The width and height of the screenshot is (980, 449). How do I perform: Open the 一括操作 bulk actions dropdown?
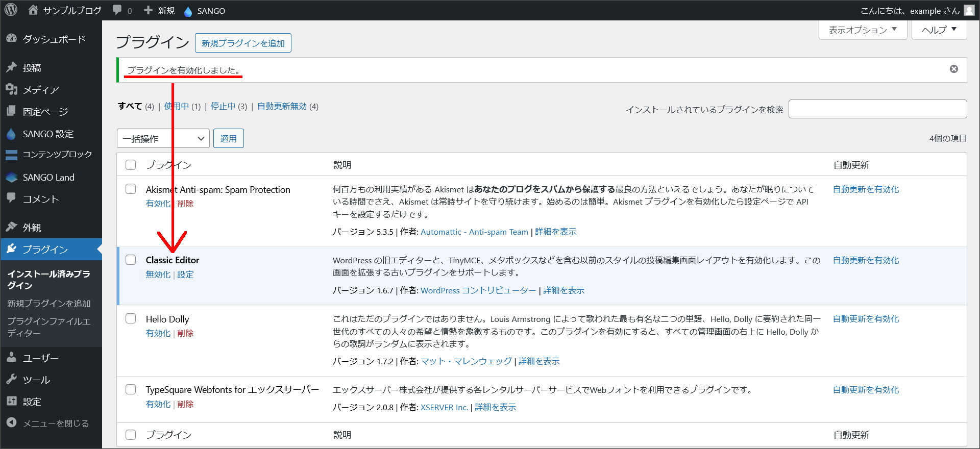pyautogui.click(x=163, y=139)
